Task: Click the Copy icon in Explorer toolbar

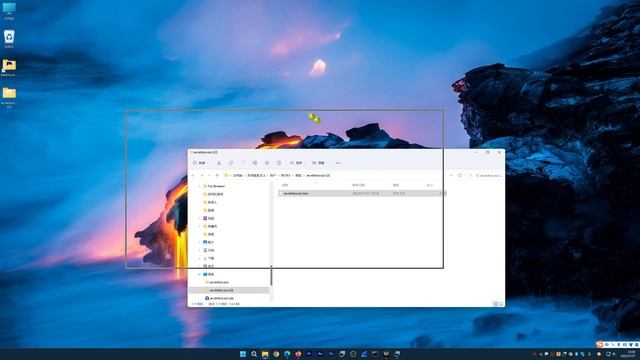Action: click(x=231, y=163)
